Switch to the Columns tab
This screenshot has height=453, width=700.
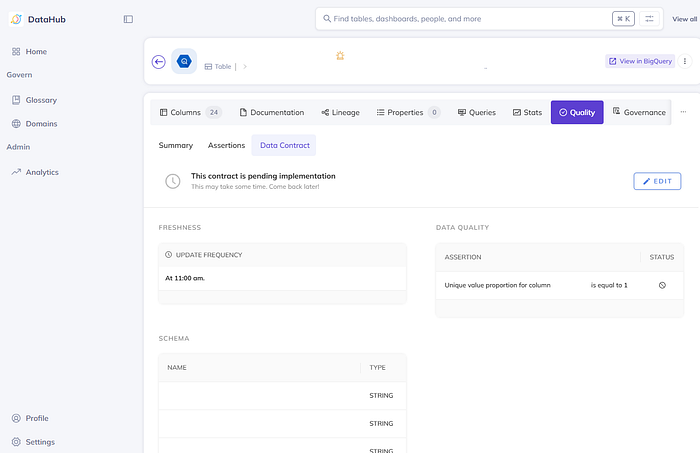(x=189, y=112)
